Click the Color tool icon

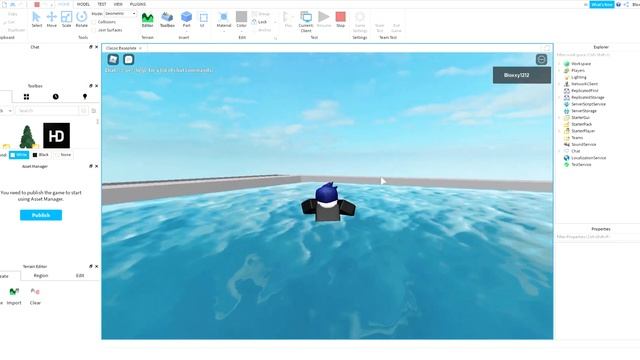pos(241,17)
